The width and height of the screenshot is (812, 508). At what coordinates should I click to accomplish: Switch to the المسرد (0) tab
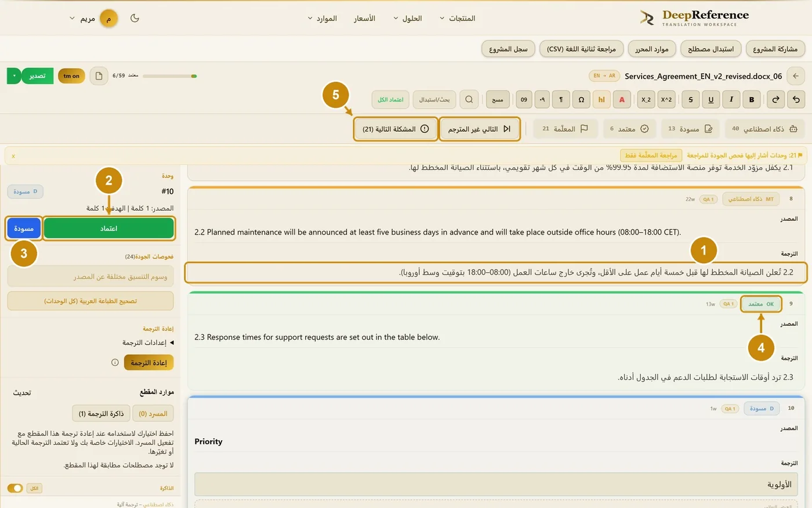point(153,413)
